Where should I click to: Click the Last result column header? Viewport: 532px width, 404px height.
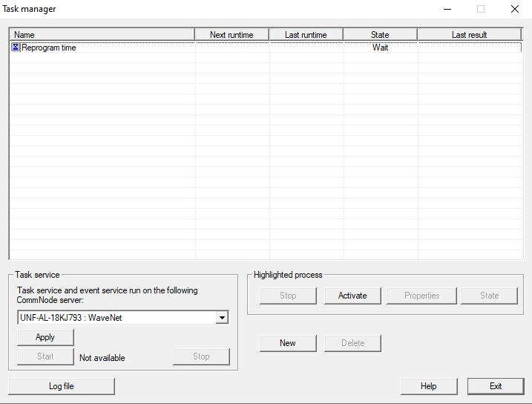pos(469,35)
